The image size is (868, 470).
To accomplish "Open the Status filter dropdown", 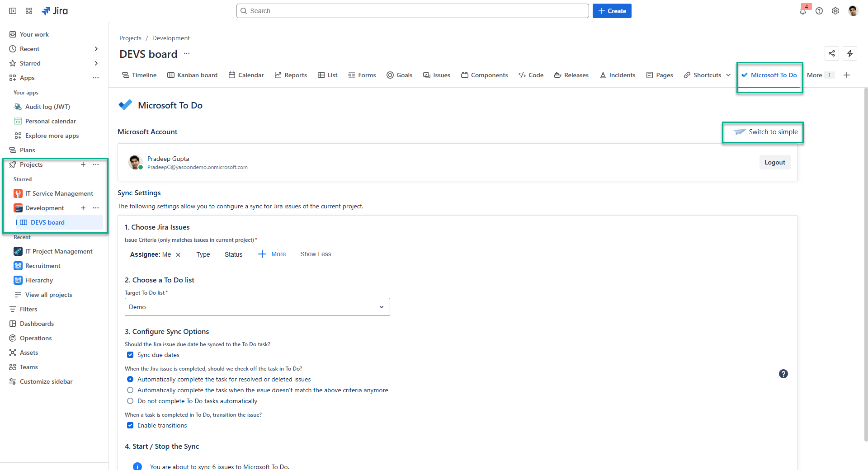I will click(x=233, y=254).
